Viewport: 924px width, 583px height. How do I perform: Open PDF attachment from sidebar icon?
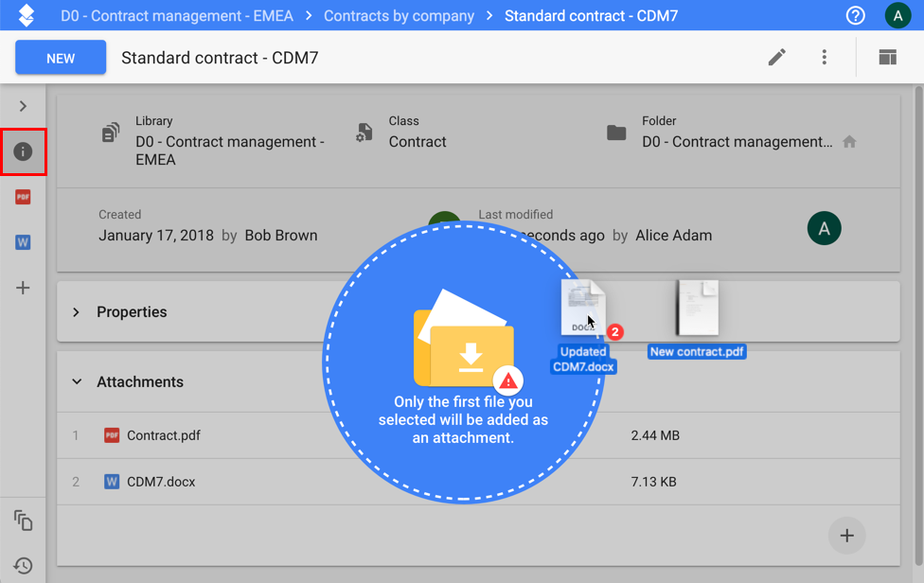click(23, 197)
